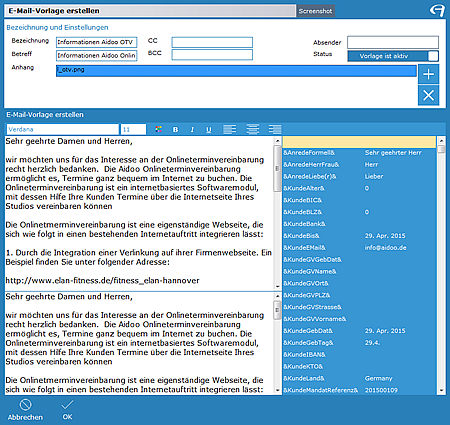Open the text color picker icon

coord(159,129)
